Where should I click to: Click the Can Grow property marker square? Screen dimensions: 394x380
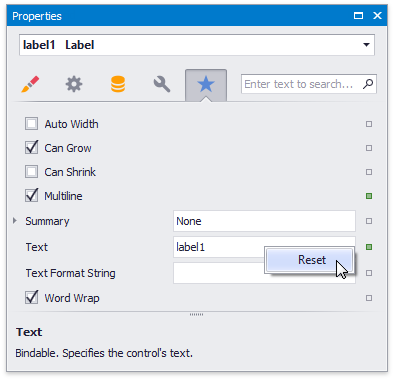(369, 148)
